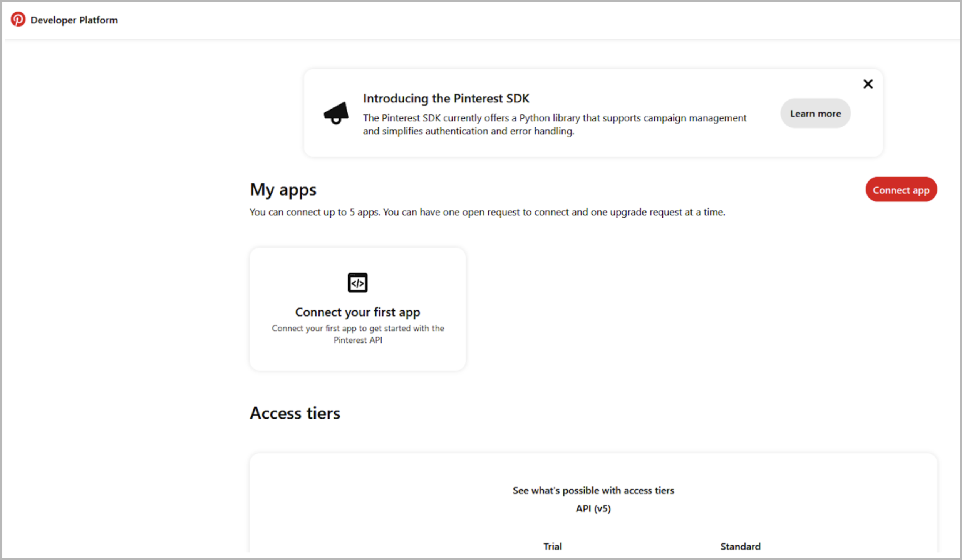Click See what's possible with access tiers
Image resolution: width=962 pixels, height=560 pixels.
[593, 490]
